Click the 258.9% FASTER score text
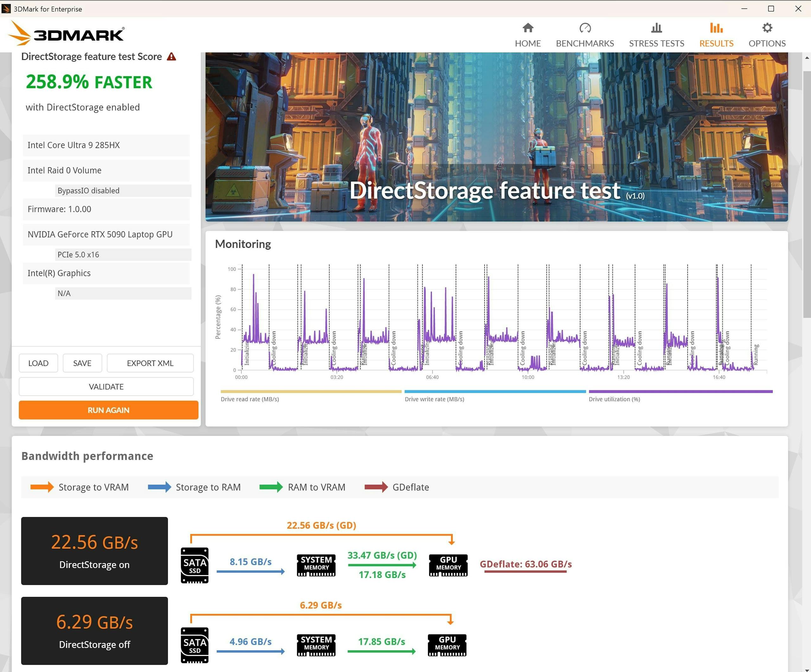 [89, 82]
